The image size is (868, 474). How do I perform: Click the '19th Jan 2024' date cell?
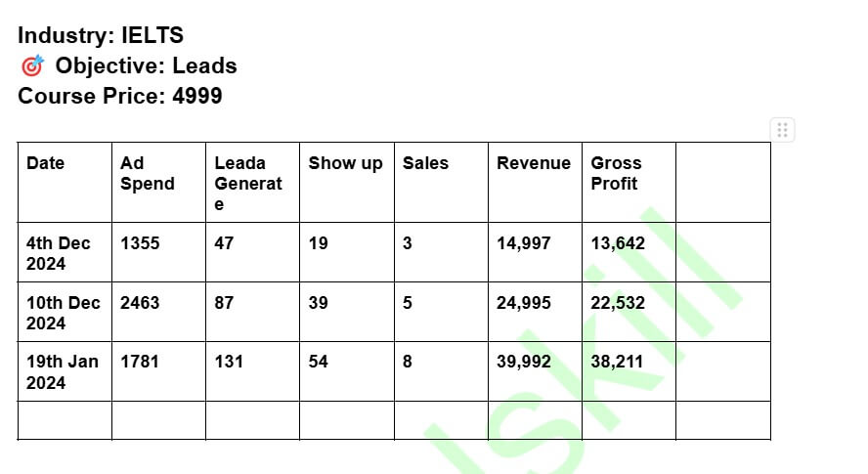pos(63,371)
